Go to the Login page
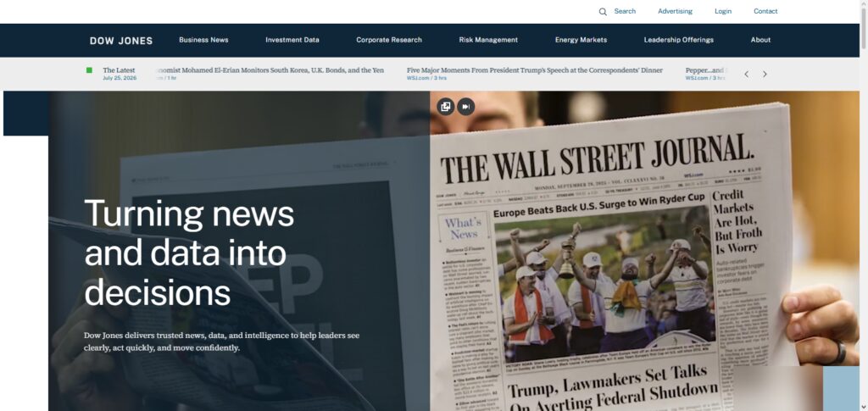The image size is (868, 411). pos(722,11)
